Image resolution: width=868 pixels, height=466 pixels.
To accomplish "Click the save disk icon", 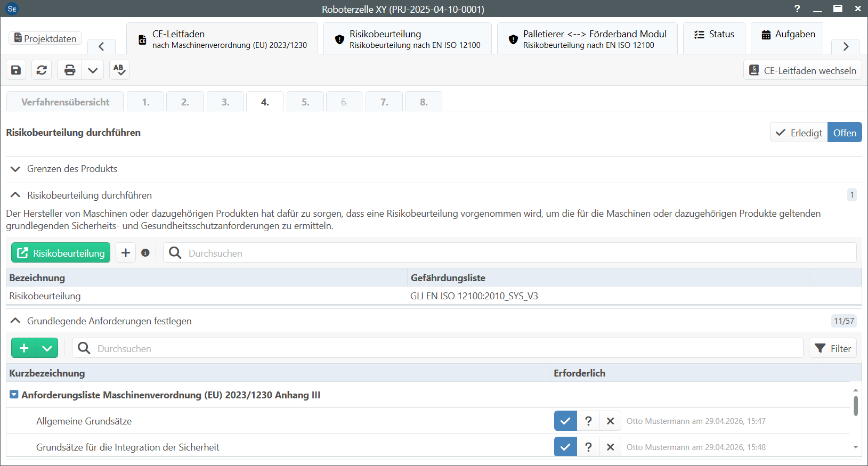I will click(16, 70).
